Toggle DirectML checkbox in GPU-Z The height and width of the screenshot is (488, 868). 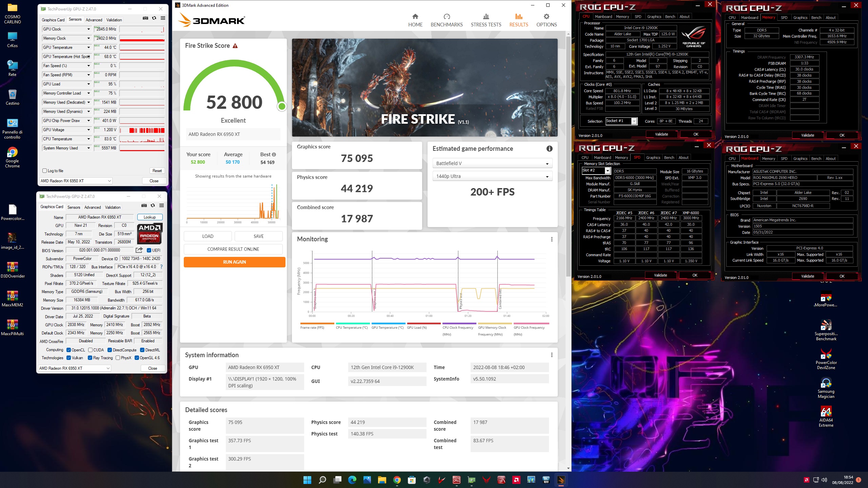click(x=142, y=350)
